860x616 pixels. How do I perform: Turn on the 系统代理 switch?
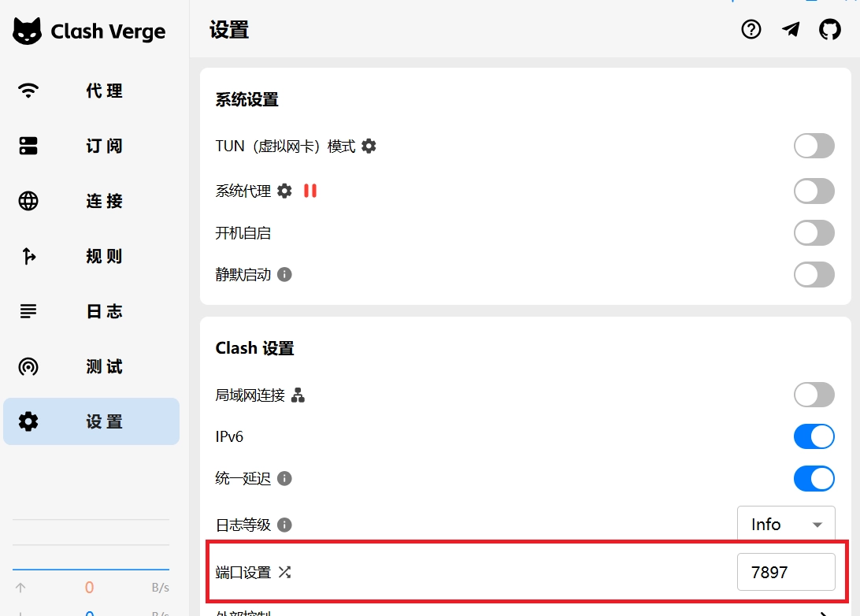pyautogui.click(x=814, y=191)
